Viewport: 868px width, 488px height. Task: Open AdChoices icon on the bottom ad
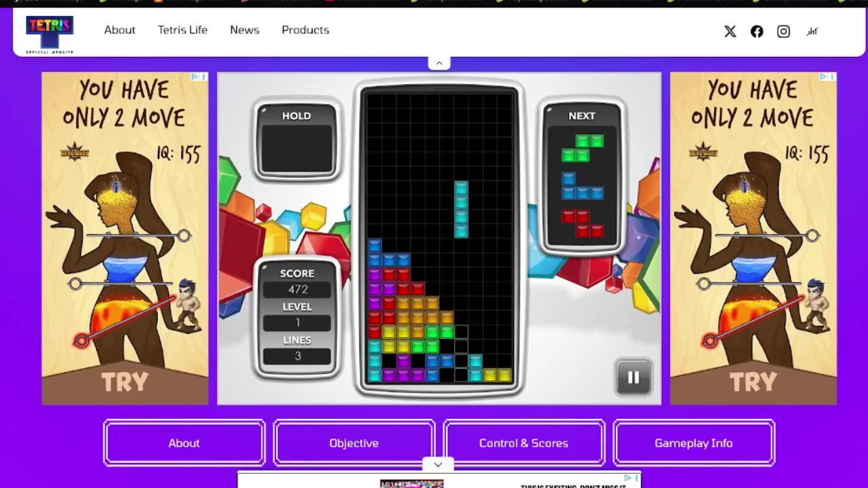tap(628, 478)
